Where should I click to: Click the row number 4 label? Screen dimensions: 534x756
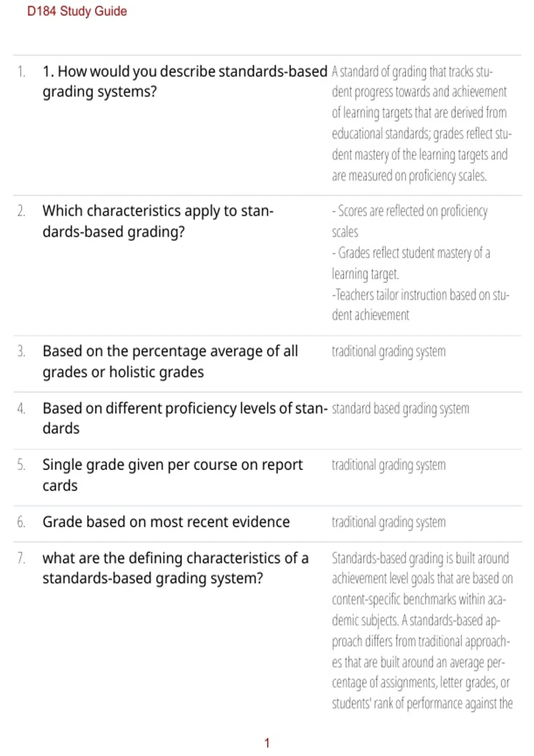21,408
